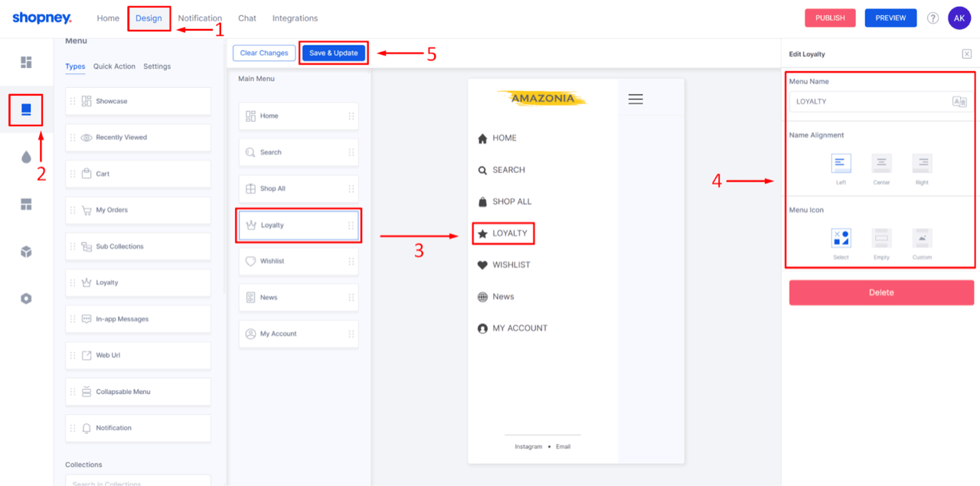Open the hexagon settings icon in sidebar

coord(26,298)
